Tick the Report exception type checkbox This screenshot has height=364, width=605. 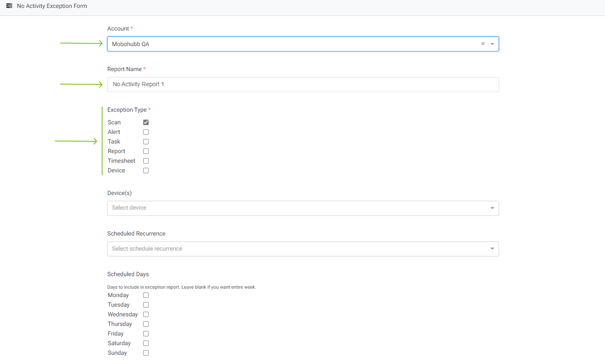146,151
